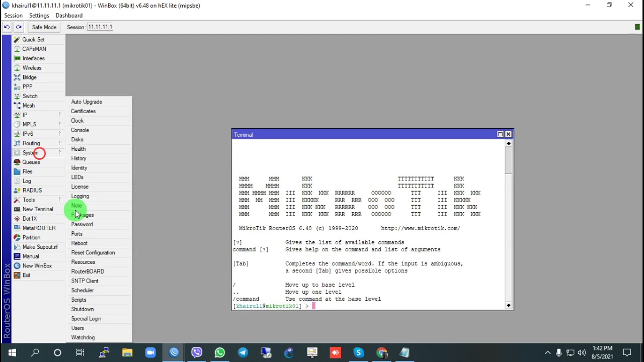Screen dimensions: 644x362
Task: Click the Make Supout.rif icon
Action: point(17,247)
